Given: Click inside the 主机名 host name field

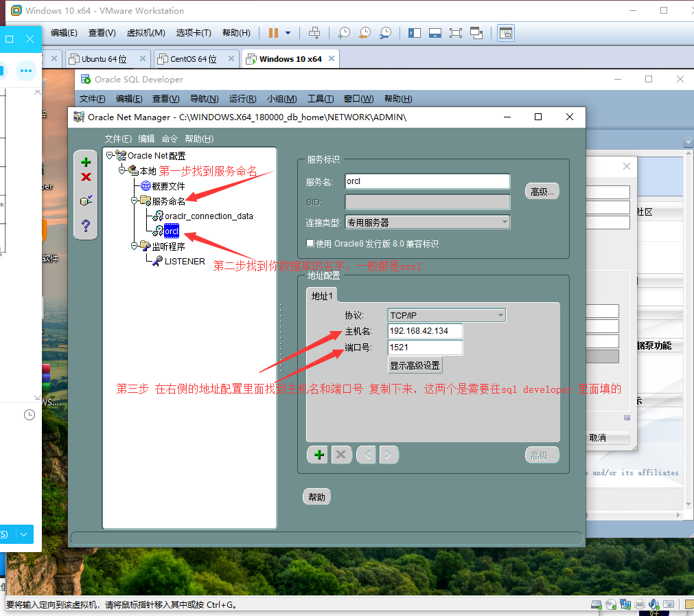Looking at the screenshot, I should 426,330.
